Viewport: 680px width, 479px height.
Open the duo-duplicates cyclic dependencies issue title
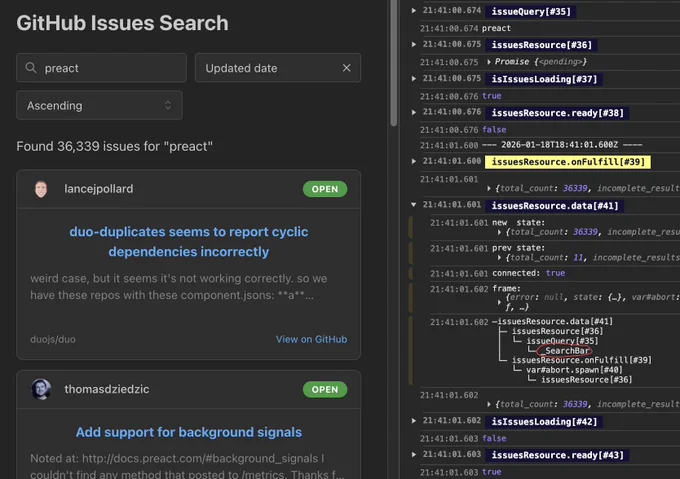pos(189,241)
